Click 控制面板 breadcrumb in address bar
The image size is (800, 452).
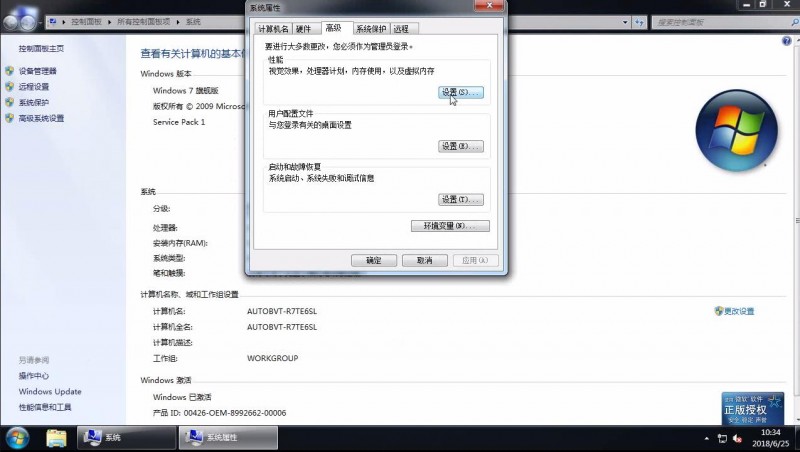pyautogui.click(x=86, y=22)
